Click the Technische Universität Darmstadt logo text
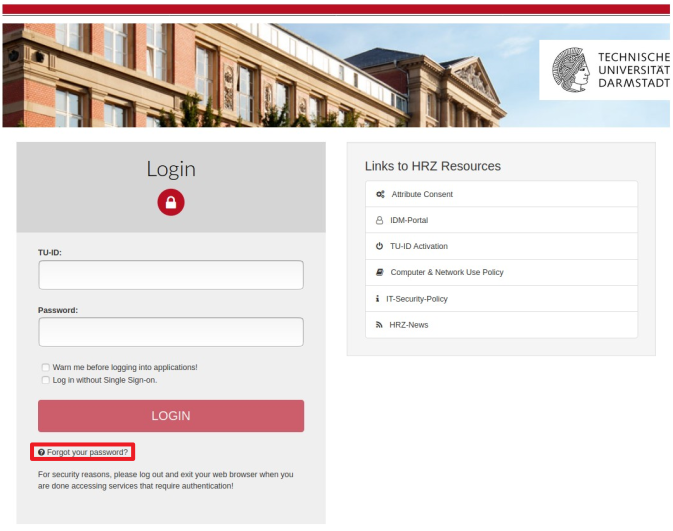673x531 pixels. pos(634,70)
